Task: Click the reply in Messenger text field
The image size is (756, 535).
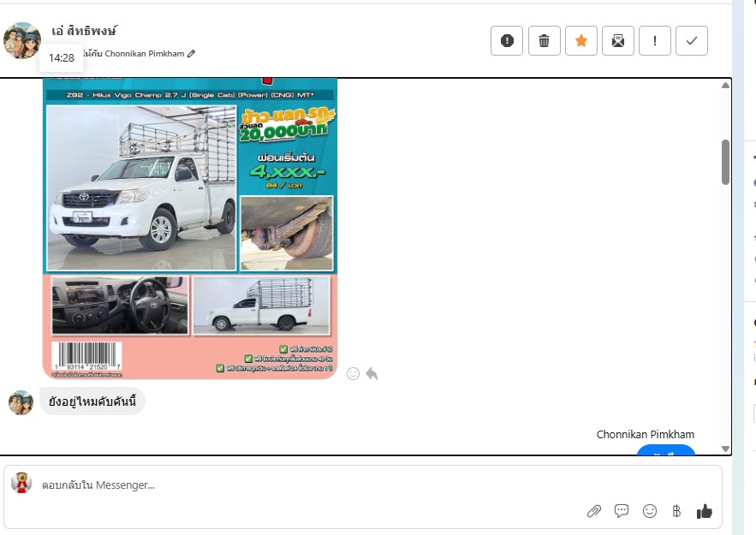Action: click(300, 485)
